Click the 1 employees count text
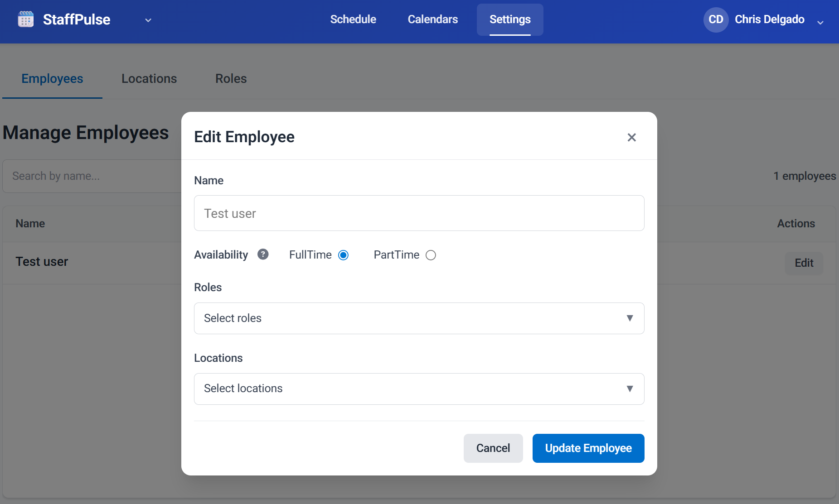The image size is (839, 504). [805, 176]
